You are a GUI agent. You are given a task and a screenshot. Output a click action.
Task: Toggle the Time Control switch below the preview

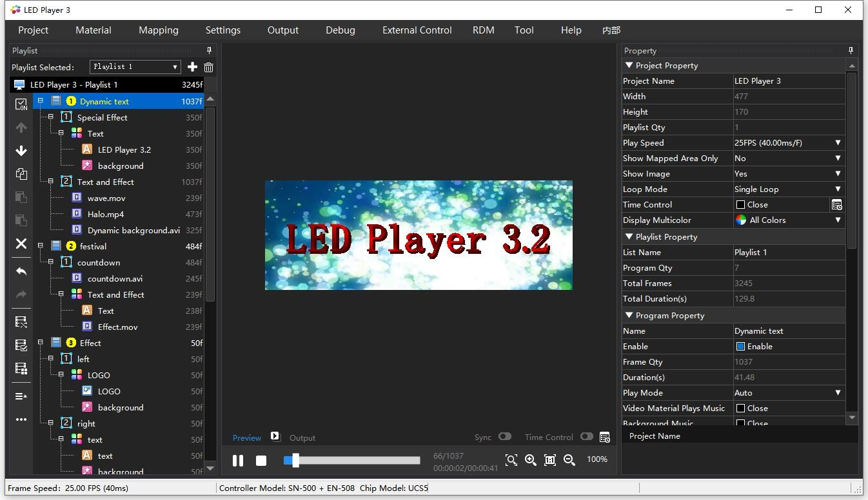(x=586, y=436)
